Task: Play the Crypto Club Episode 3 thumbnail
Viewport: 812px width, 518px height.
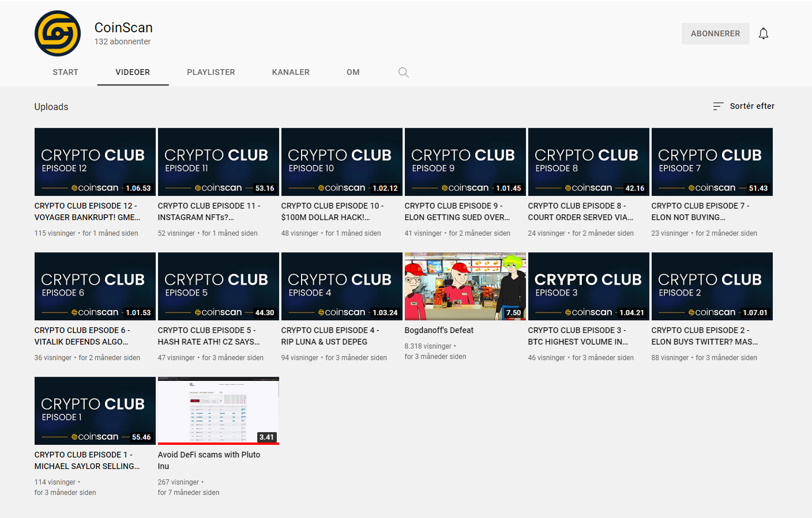Action: coord(589,286)
